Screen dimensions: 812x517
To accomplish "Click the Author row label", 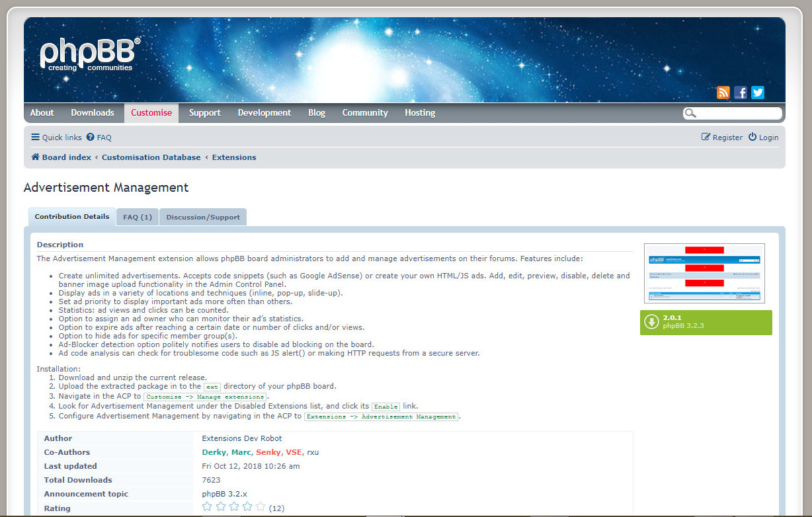I will 58,438.
